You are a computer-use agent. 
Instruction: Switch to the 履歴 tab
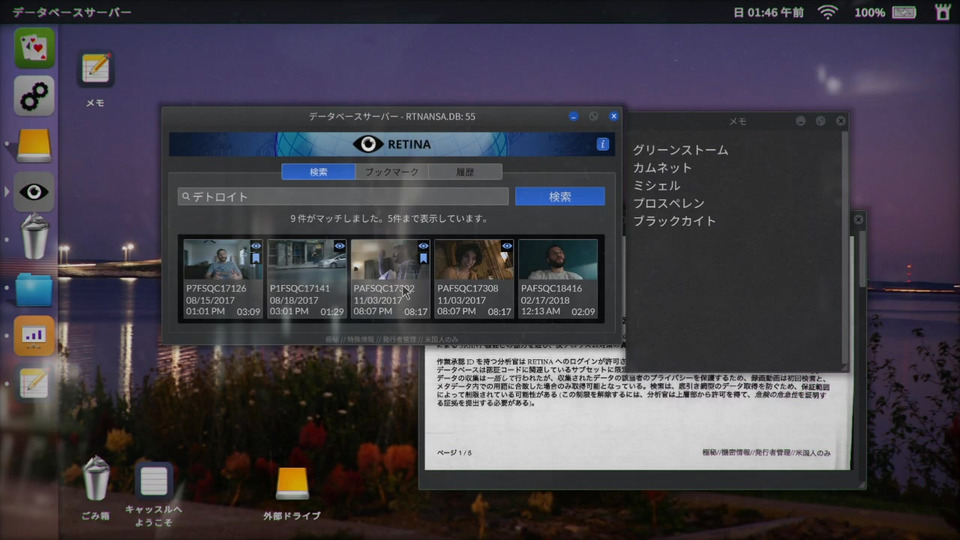coord(465,172)
